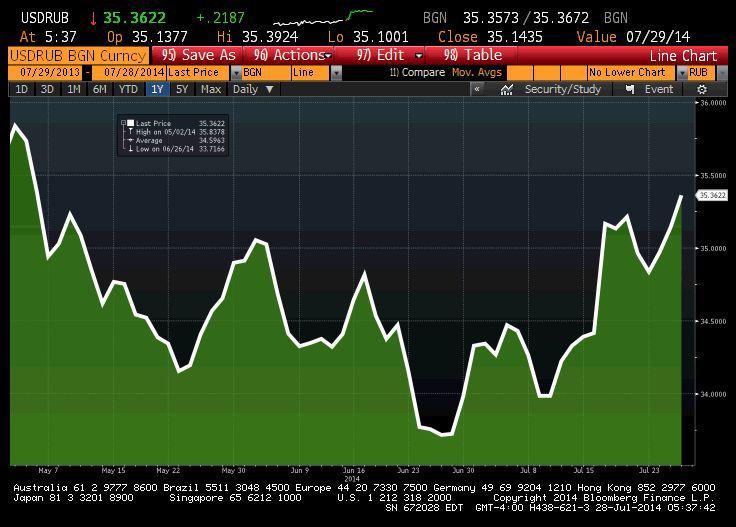Select the 5Y time range
This screenshot has height=527, width=736.
[x=182, y=89]
